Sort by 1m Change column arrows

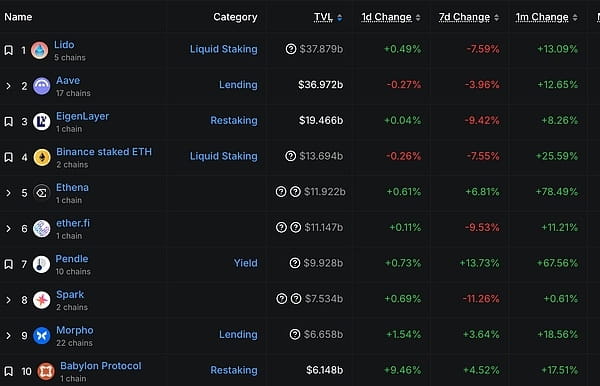575,17
